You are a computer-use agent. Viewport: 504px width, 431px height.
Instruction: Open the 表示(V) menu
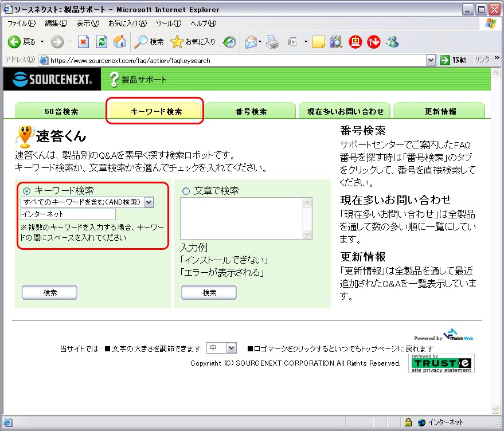pos(88,23)
